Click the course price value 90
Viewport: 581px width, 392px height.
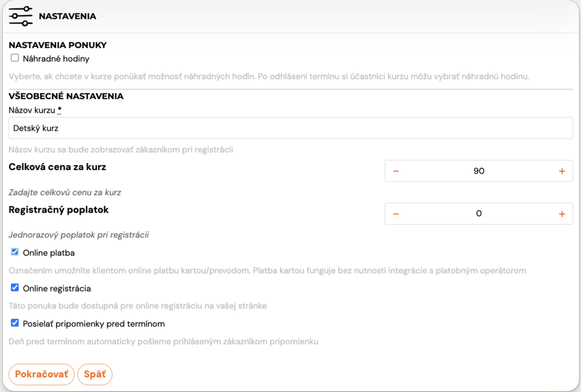coord(479,171)
